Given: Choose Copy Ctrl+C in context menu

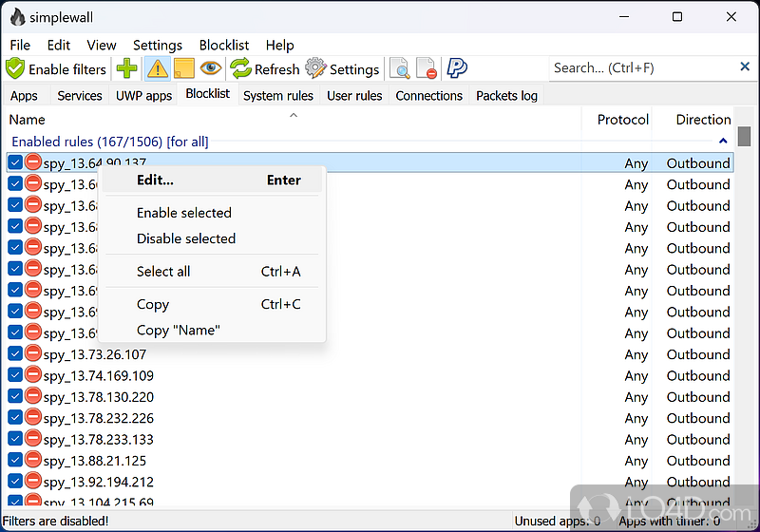Looking at the screenshot, I should pos(211,304).
